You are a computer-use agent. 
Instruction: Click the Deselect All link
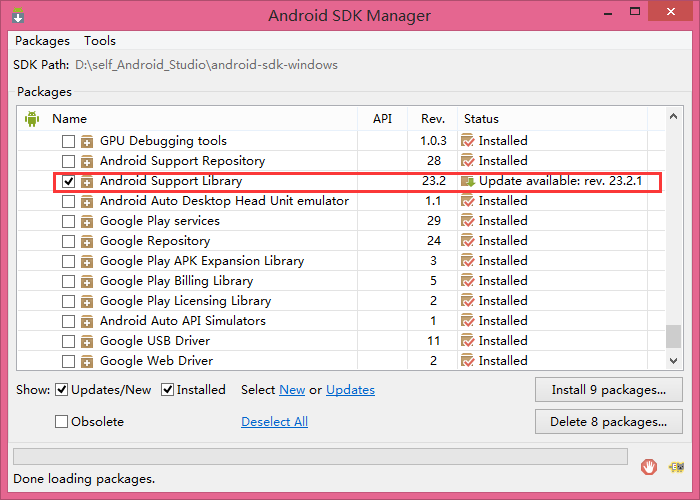274,421
